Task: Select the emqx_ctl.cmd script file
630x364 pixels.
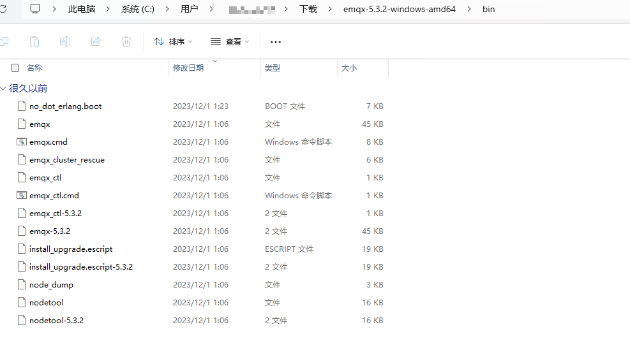Action: click(54, 196)
